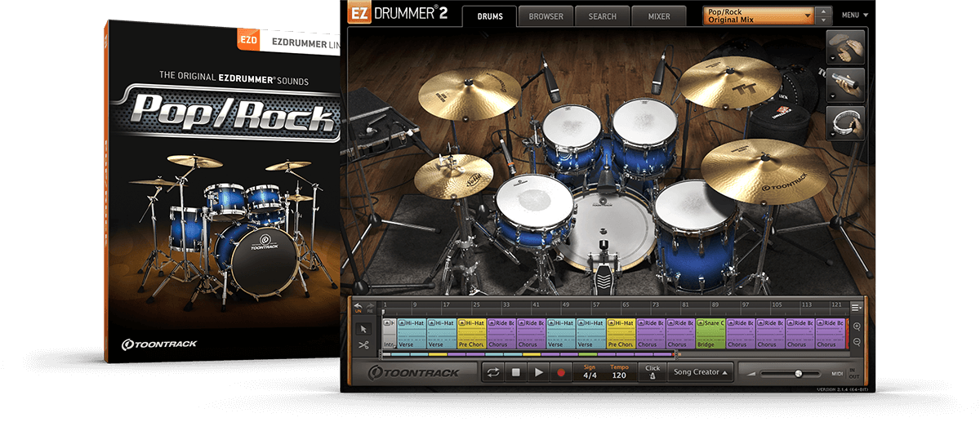
Task: Expand the hand claps instrument dropdown arrow
Action: [831, 58]
